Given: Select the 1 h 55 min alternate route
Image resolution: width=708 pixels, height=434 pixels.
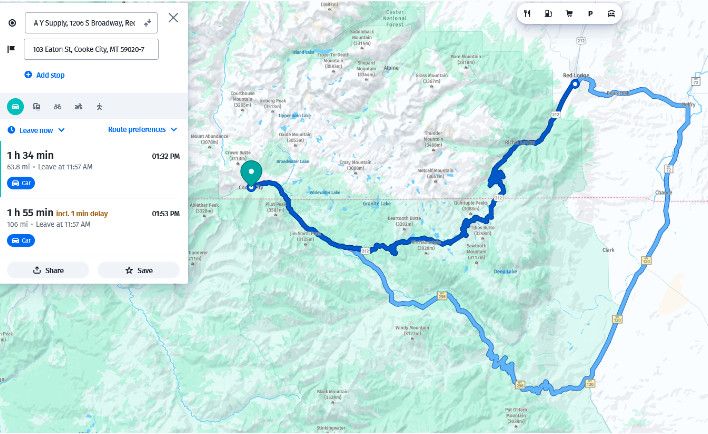Looking at the screenshot, I should [x=93, y=226].
